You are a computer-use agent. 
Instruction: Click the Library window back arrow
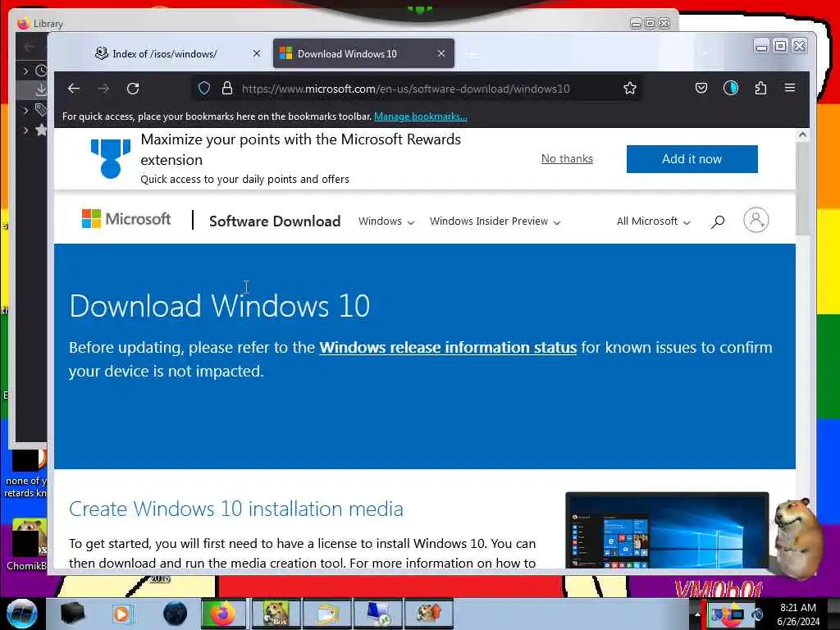pos(30,47)
